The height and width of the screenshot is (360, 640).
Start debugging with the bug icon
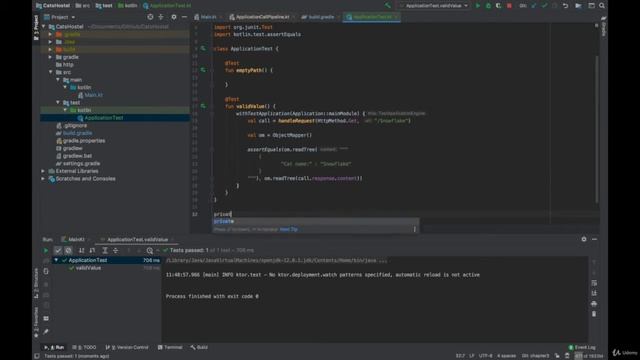pyautogui.click(x=488, y=6)
